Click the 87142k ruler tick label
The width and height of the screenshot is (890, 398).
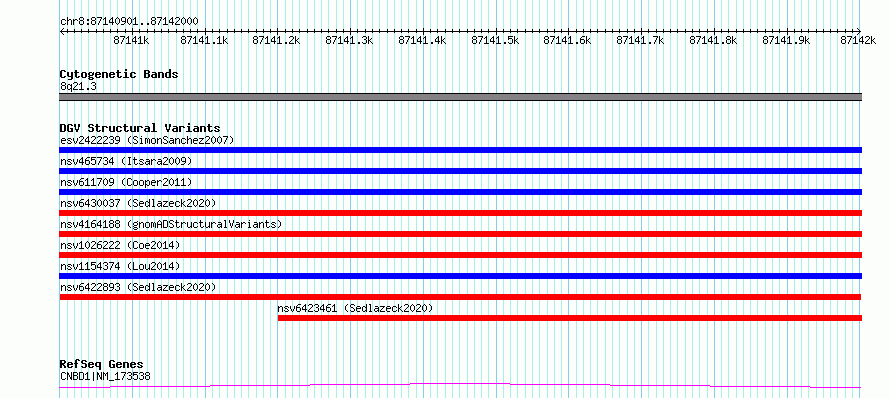pyautogui.click(x=858, y=40)
